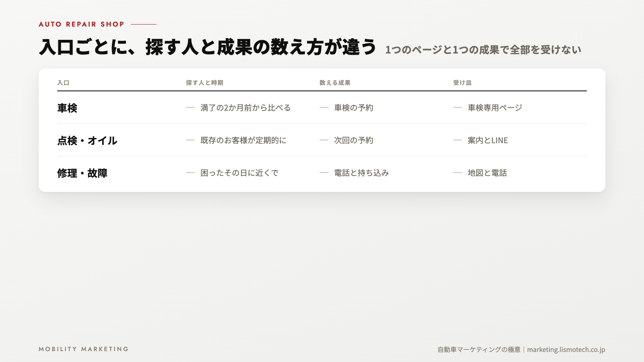
Task: Click the cell '既存のお客様が定期的に'
Action: click(x=244, y=140)
